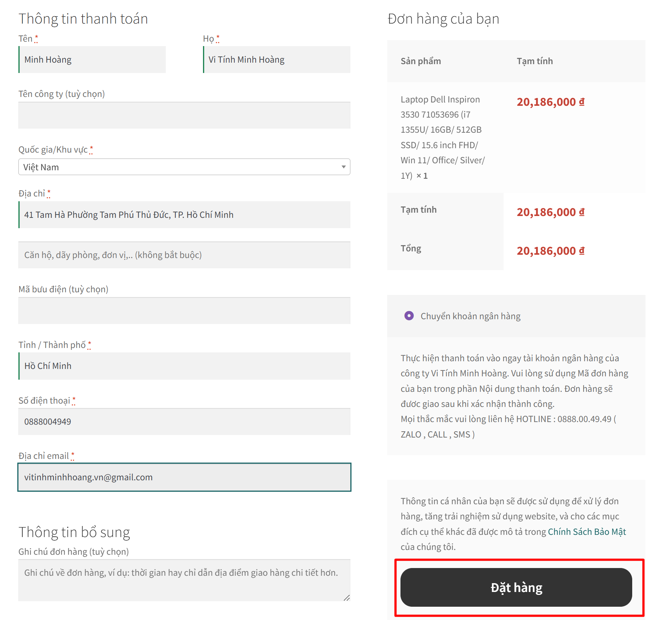Click the Ghi chú đơn hàng textarea

point(184,580)
